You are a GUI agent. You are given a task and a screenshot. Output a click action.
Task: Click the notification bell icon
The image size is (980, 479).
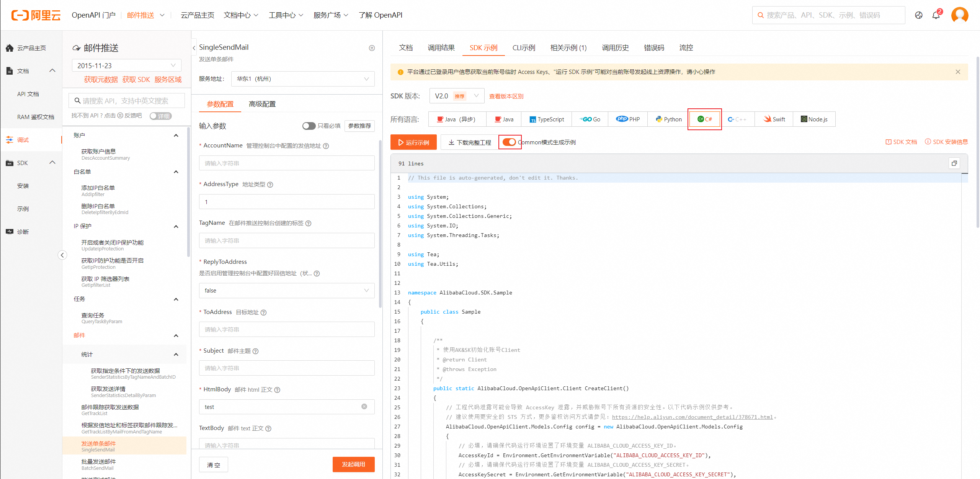(936, 15)
